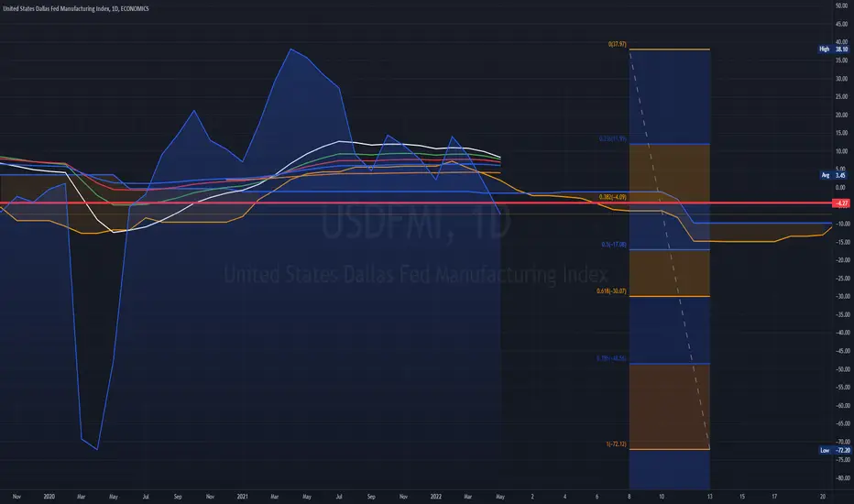Click the Low -72.20 price label
The image size is (854, 504).
[835, 450]
